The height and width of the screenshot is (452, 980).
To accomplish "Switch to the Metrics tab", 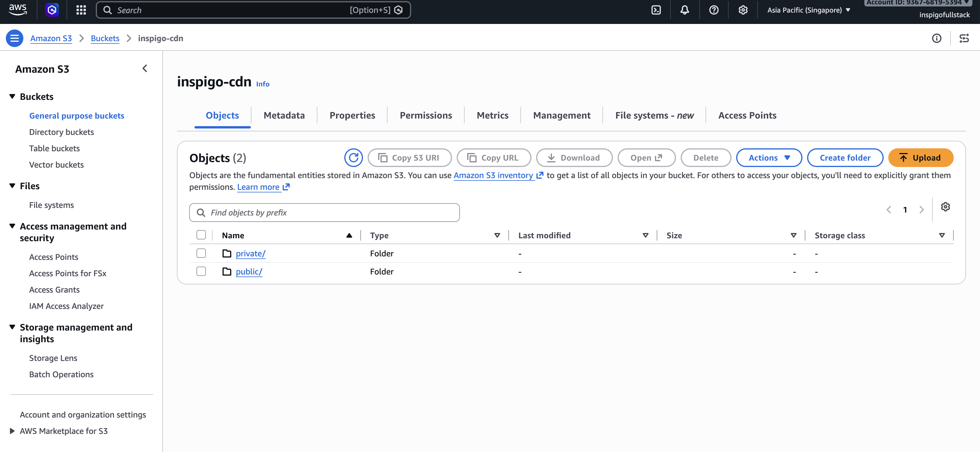I will click(492, 115).
